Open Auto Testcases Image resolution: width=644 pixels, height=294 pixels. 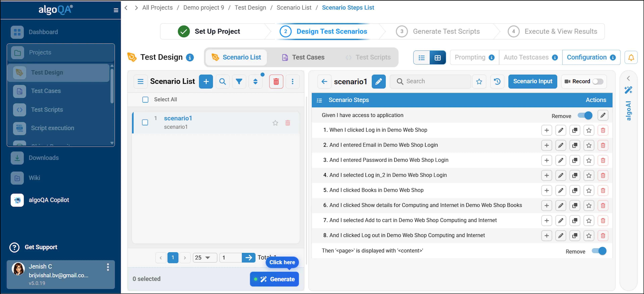click(530, 57)
